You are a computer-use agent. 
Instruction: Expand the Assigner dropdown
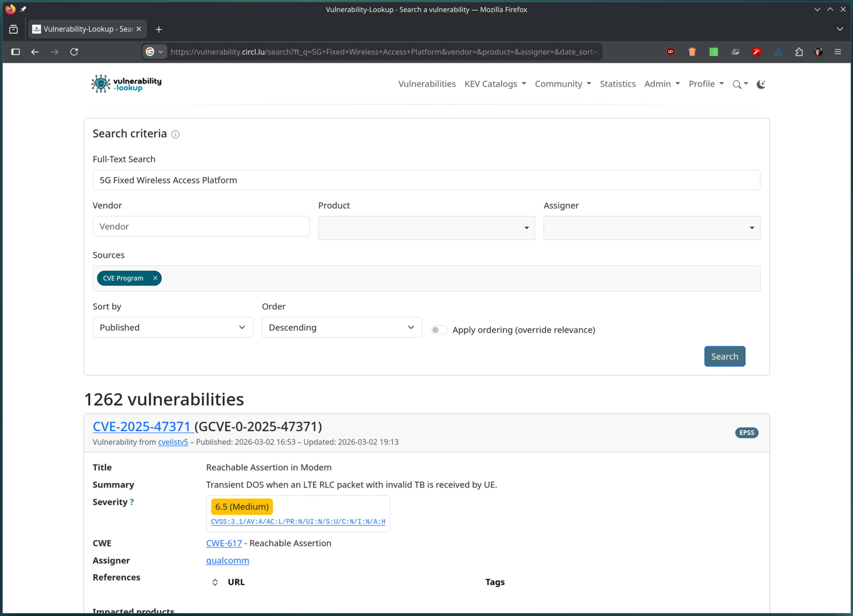click(x=651, y=228)
